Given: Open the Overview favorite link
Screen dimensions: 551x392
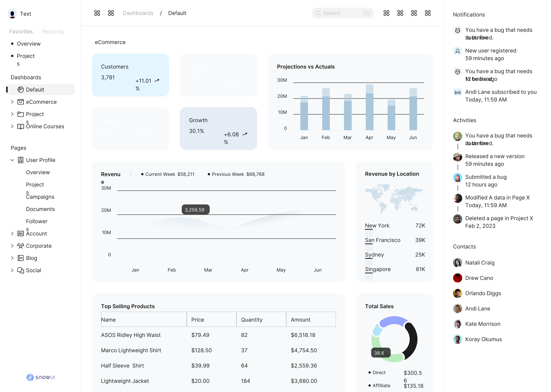Looking at the screenshot, I should pyautogui.click(x=29, y=44).
